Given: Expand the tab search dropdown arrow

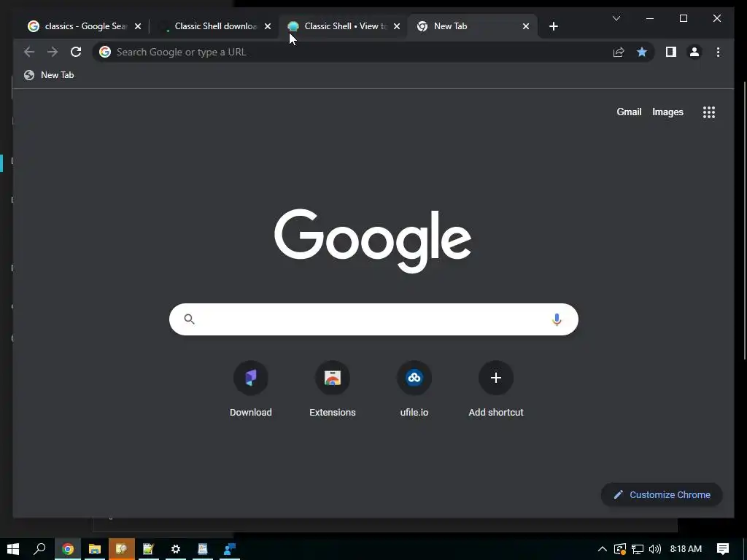Looking at the screenshot, I should (x=616, y=18).
